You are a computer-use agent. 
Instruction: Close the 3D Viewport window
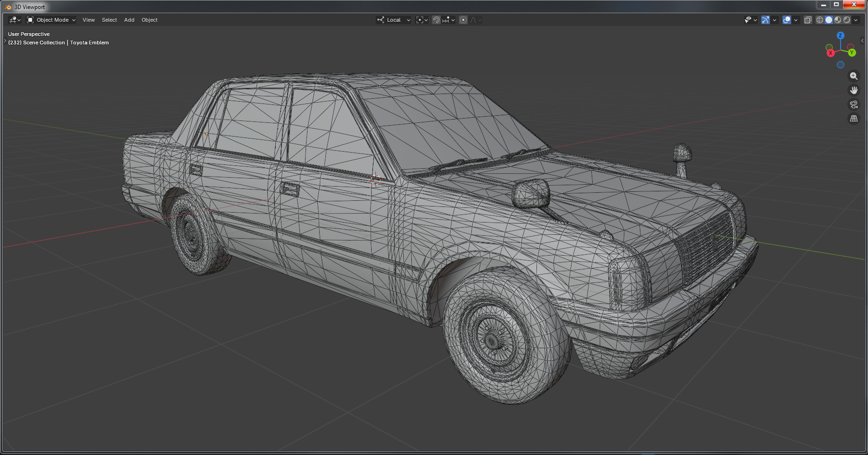coord(854,5)
